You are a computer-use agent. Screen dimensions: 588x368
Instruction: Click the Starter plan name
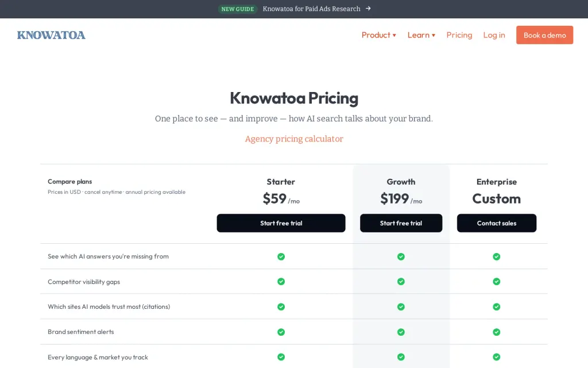click(x=281, y=182)
